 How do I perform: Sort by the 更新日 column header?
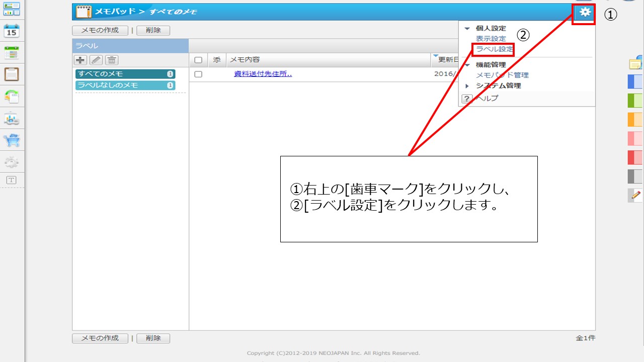point(448,60)
